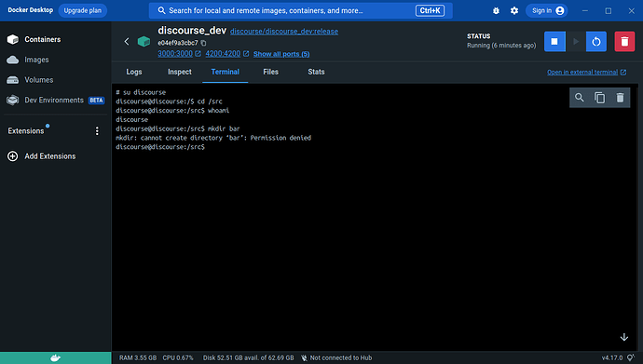Click the Volumes drive icon
Image resolution: width=643 pixels, height=364 pixels.
pyautogui.click(x=13, y=80)
